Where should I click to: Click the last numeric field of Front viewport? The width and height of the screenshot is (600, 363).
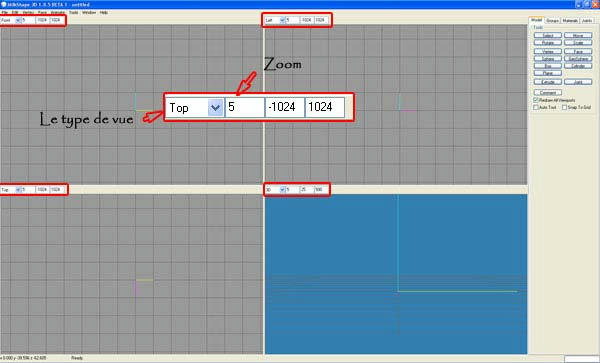point(56,20)
